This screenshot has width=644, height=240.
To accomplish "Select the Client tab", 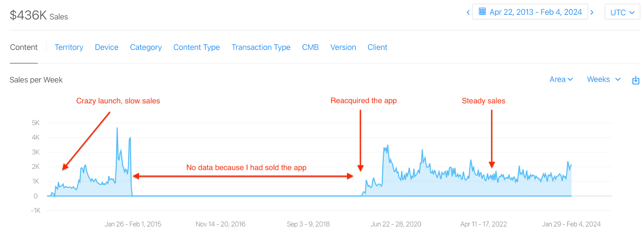I will [x=377, y=47].
